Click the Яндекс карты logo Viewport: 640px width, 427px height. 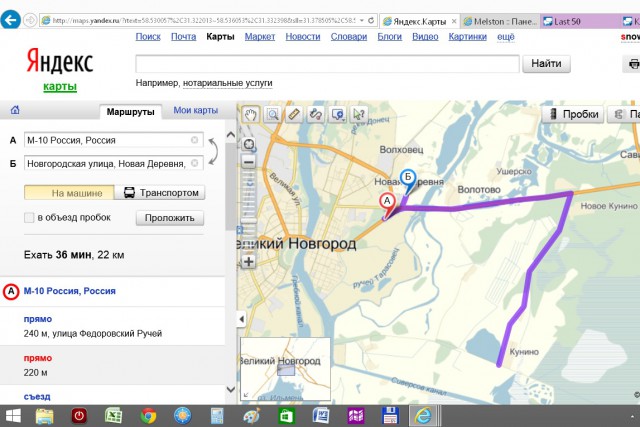pyautogui.click(x=60, y=69)
